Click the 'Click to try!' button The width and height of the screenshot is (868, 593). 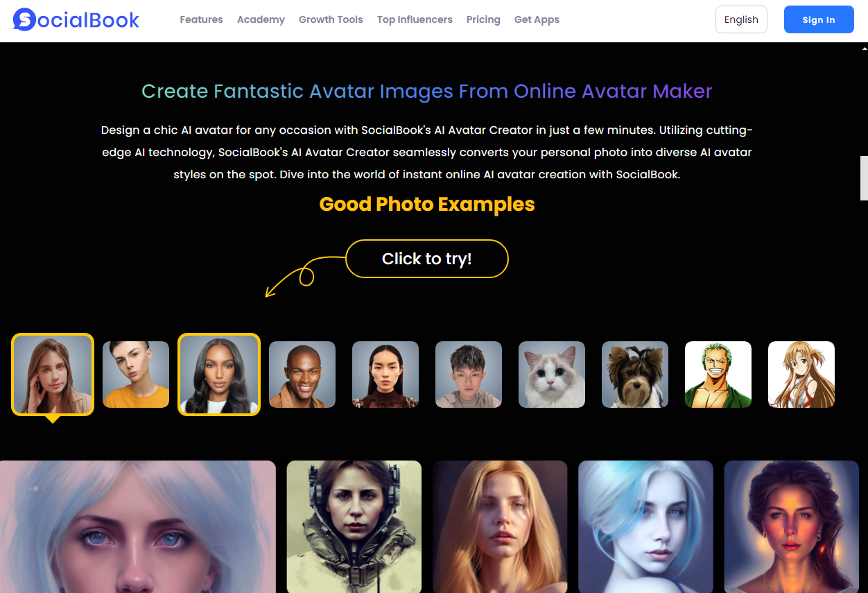pyautogui.click(x=427, y=259)
